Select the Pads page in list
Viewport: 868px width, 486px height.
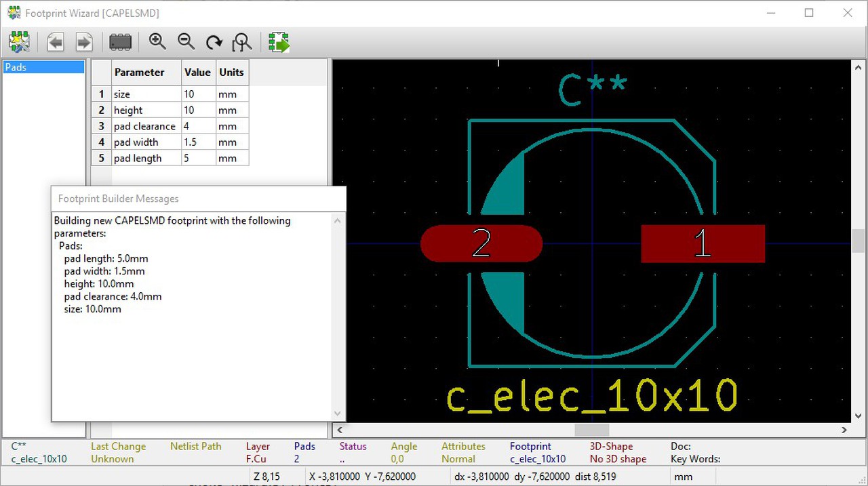coord(43,67)
